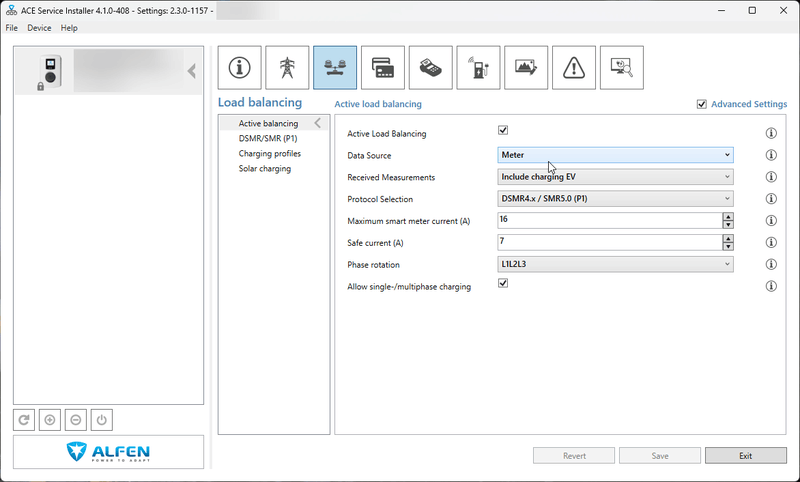Increase Maximum smart meter current value
800x482 pixels.
click(728, 217)
